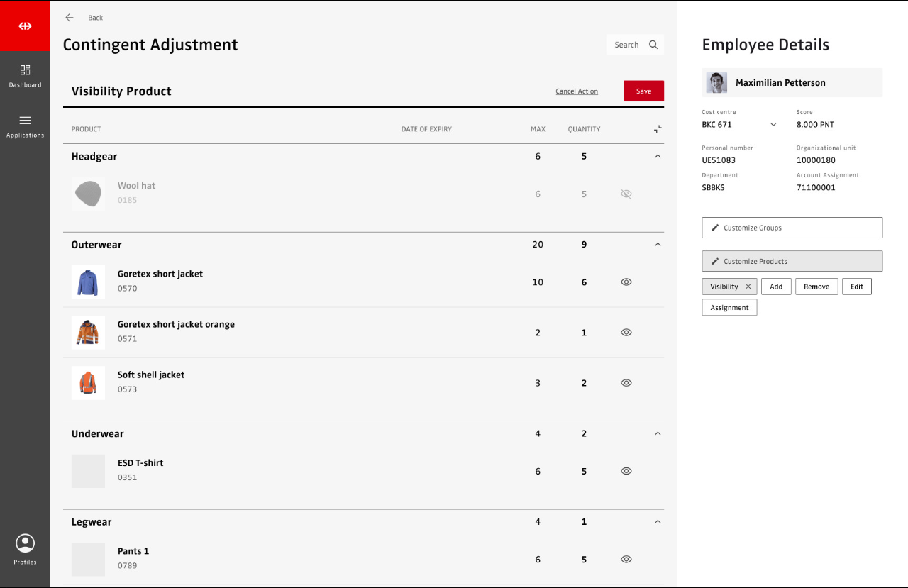Toggle visibility of ESD T-shirt
Screen dimensions: 908x588
(x=626, y=471)
